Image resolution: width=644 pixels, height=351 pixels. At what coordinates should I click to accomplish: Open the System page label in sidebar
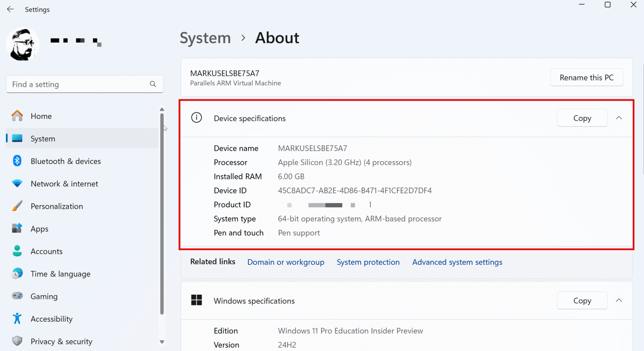(43, 138)
